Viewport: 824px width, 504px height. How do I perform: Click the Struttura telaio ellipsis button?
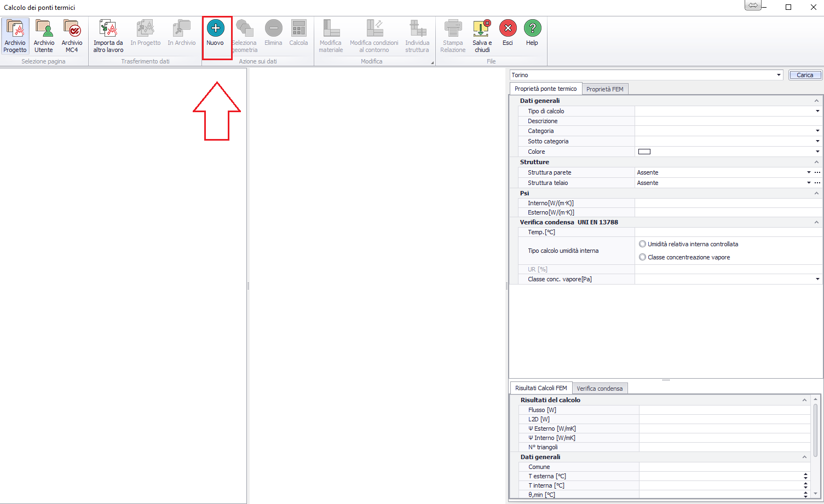click(x=817, y=183)
